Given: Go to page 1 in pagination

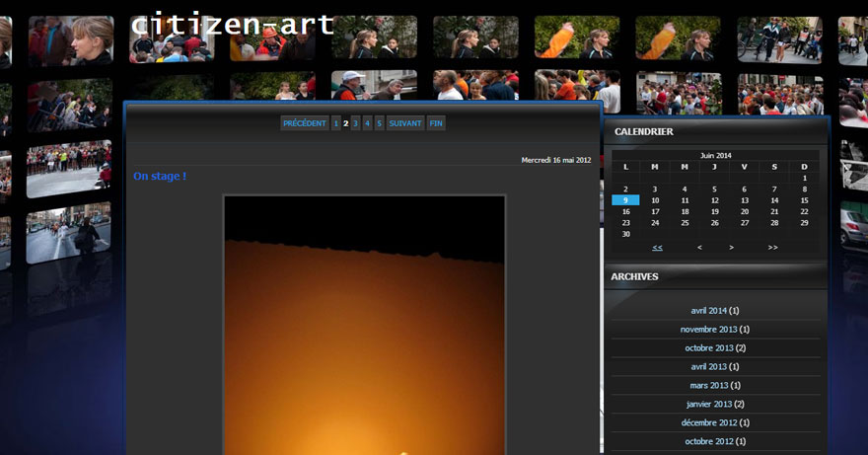Looking at the screenshot, I should [335, 123].
